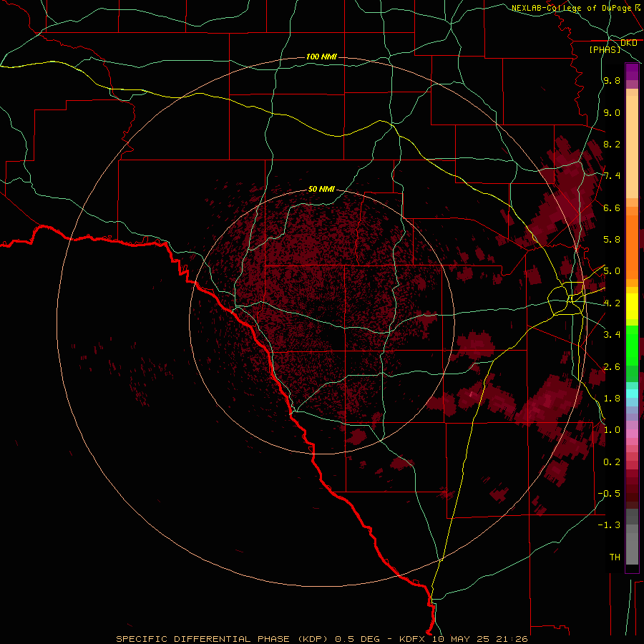Click the 1.8 value on color scale
The height and width of the screenshot is (644, 644).
(612, 399)
